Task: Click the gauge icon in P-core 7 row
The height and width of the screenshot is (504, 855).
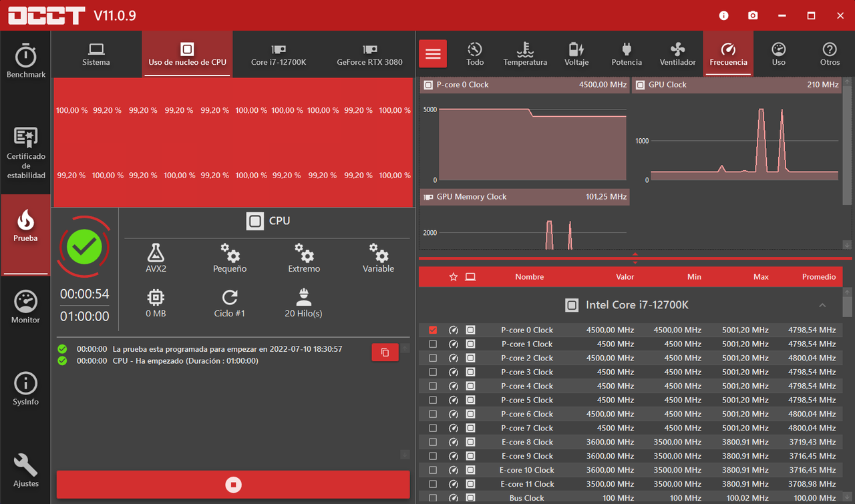Action: [x=454, y=428]
